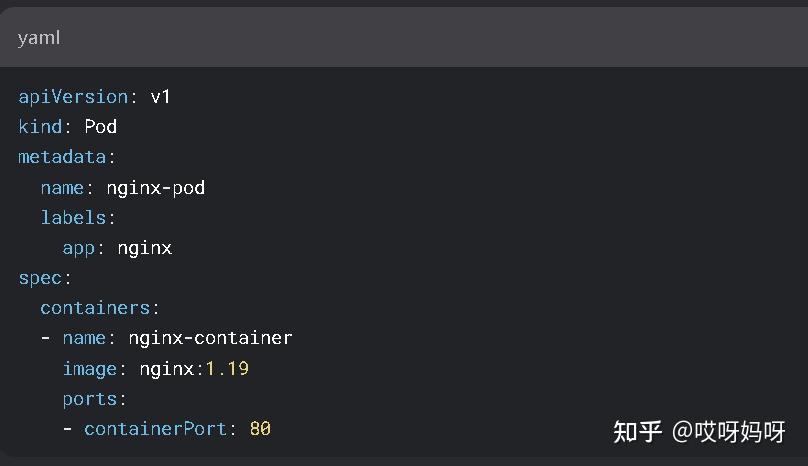
Task: Click the labels key
Action: point(73,218)
